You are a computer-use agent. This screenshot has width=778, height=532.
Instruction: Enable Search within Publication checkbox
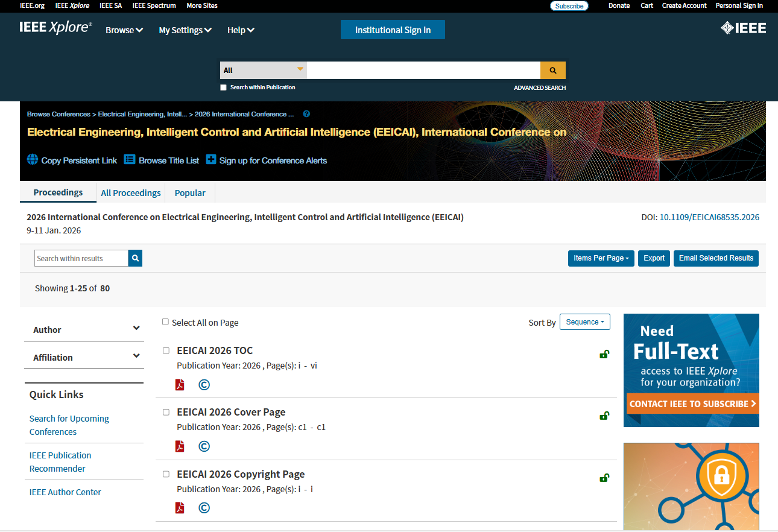coord(223,87)
